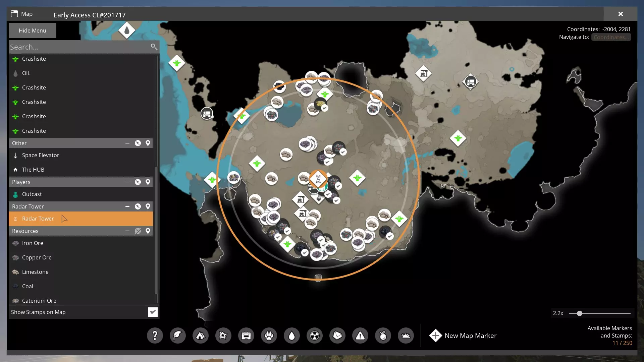Select the water drop stamp
Image resolution: width=644 pixels, height=362 pixels.
pyautogui.click(x=291, y=336)
